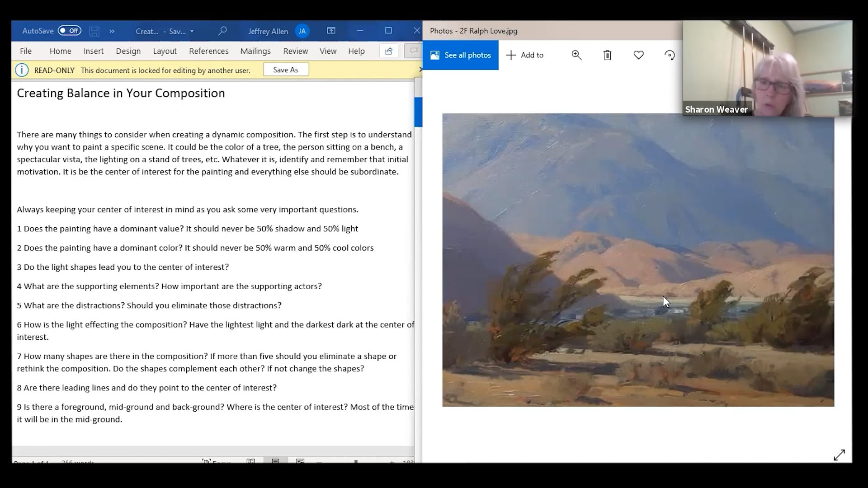Expand the Quick Access toolbar overflow chevrons
Viewport: 868px width, 488px height.
tap(112, 31)
